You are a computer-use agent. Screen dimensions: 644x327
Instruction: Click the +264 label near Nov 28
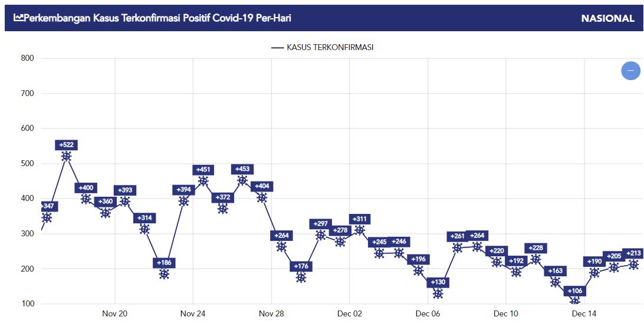281,236
